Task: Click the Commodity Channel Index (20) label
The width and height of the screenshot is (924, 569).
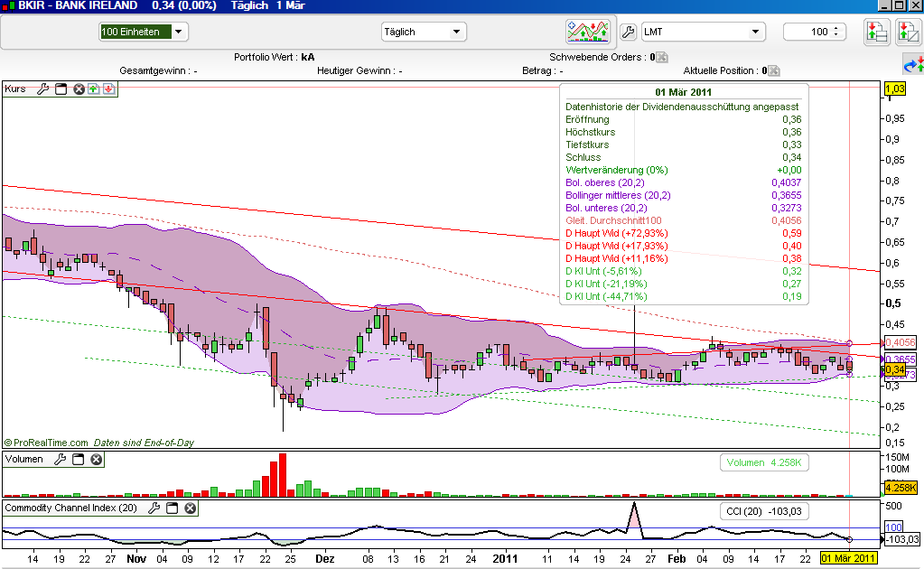Action: 70,508
